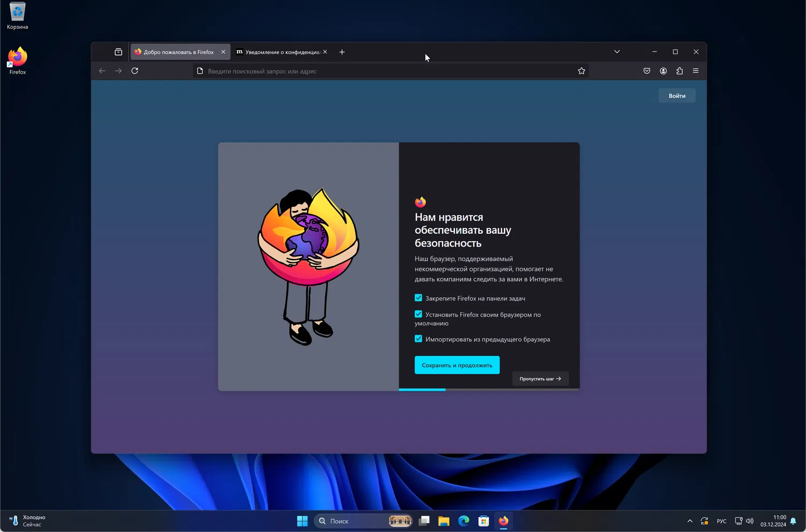
Task: Open the network status tray icon
Action: click(x=739, y=521)
